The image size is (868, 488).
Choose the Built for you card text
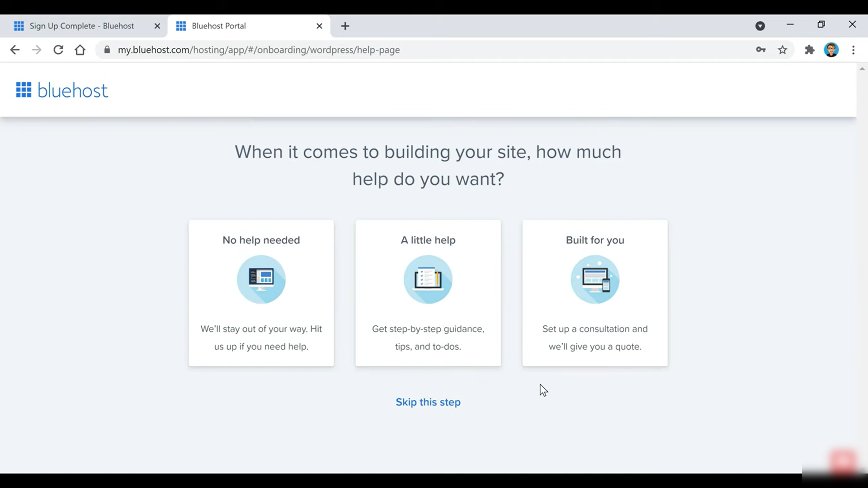(595, 338)
